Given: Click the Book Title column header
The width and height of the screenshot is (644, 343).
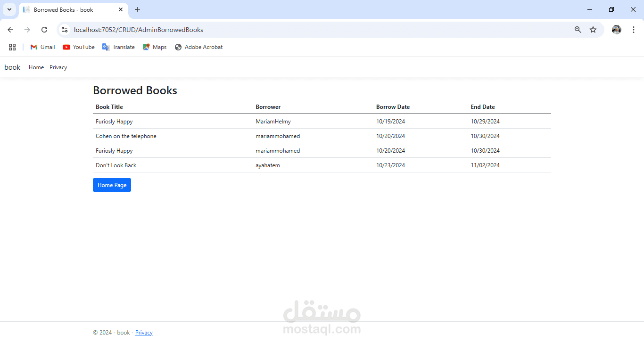Looking at the screenshot, I should point(109,107).
